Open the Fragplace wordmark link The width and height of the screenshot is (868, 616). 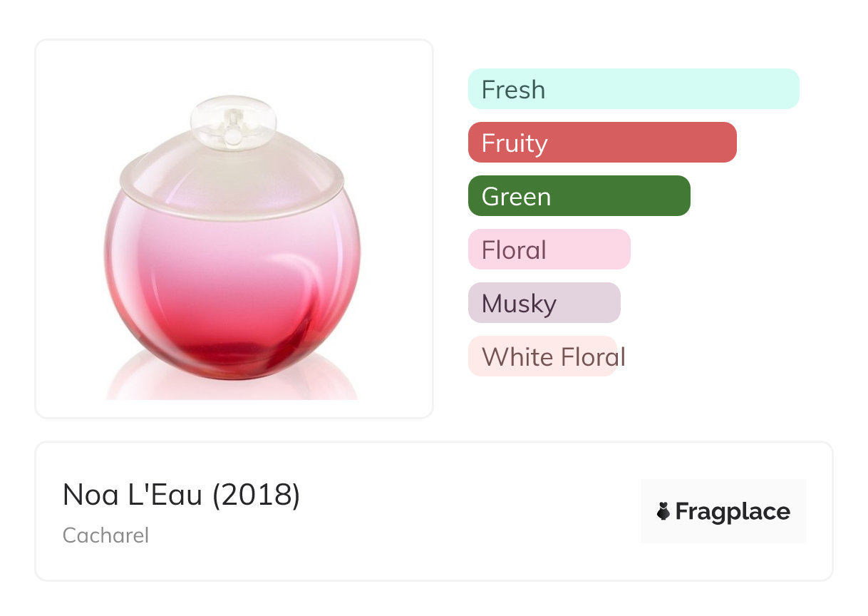coord(733,511)
